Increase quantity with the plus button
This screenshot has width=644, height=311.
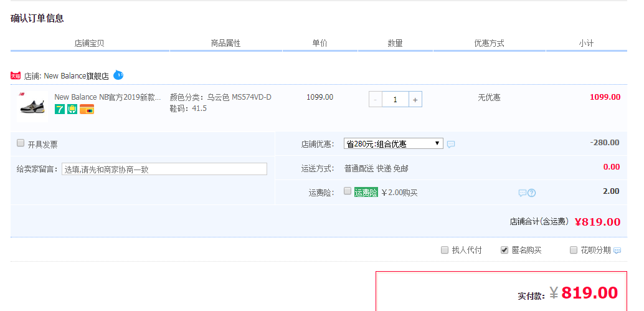[415, 100]
